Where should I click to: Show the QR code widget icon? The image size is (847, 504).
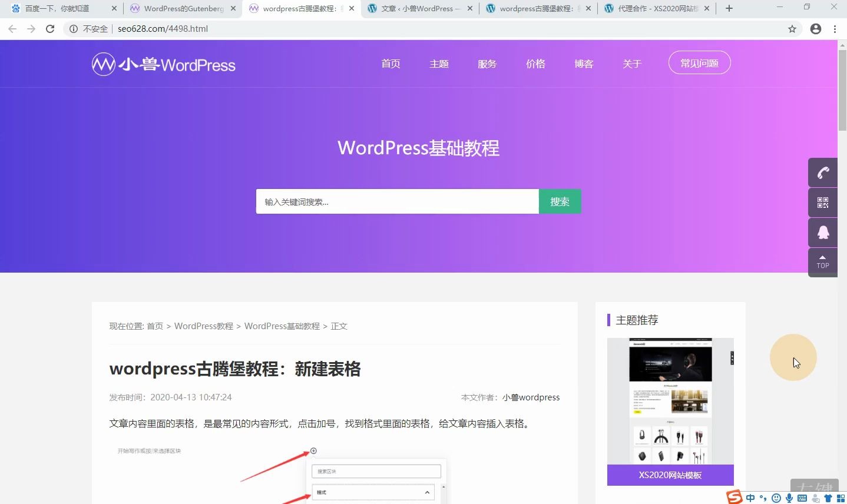tap(823, 203)
